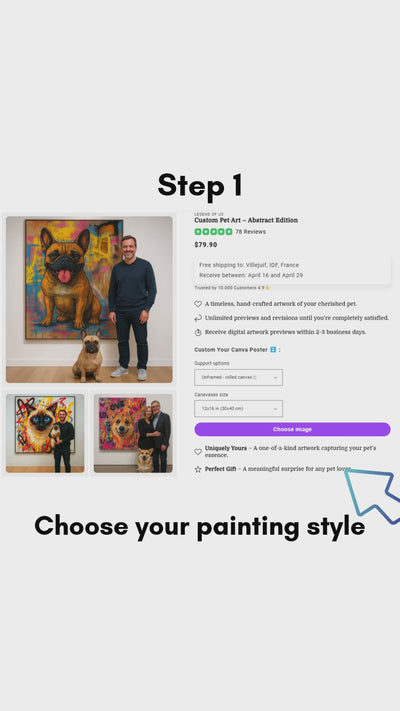Click the return arrow icon for unlimited revisions

pyautogui.click(x=198, y=318)
